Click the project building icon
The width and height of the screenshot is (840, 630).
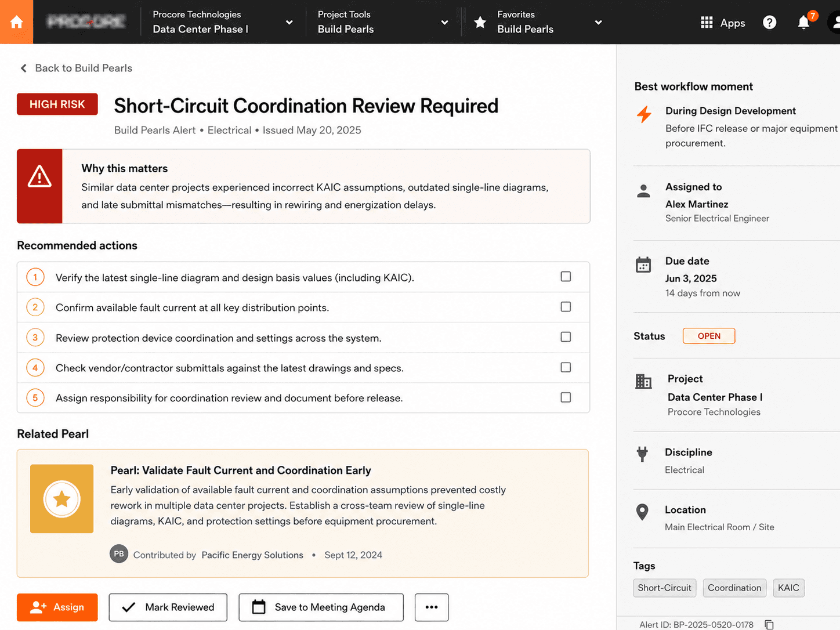click(x=643, y=382)
